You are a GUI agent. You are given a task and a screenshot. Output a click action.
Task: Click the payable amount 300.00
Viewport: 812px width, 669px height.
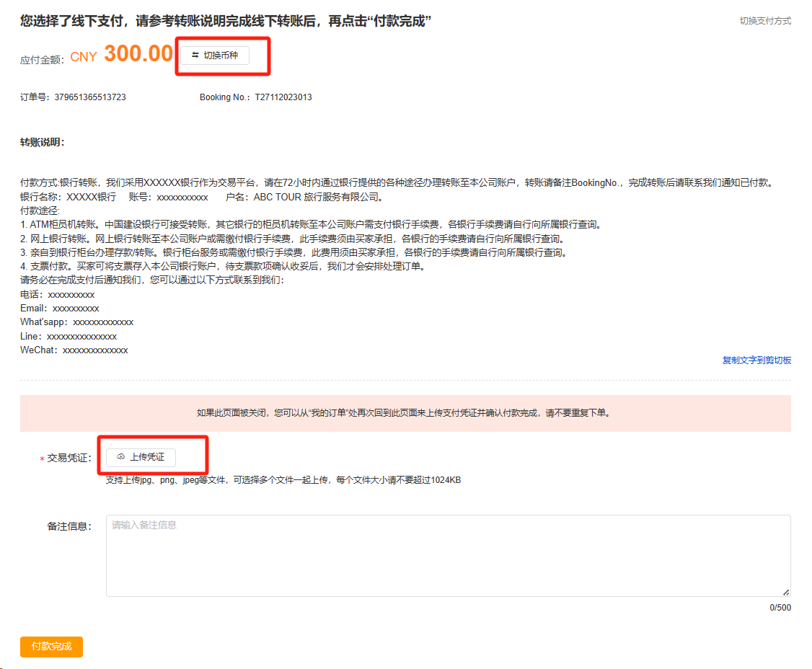(x=138, y=54)
